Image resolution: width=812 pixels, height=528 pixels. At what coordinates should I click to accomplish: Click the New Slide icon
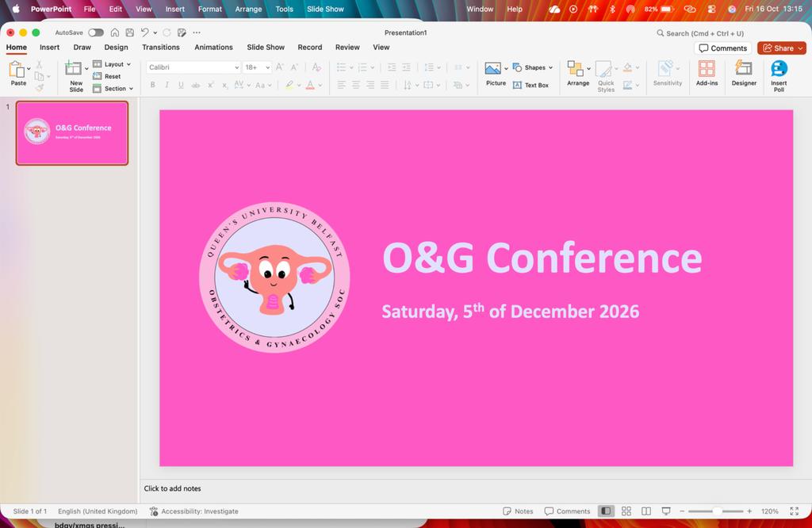[73, 68]
